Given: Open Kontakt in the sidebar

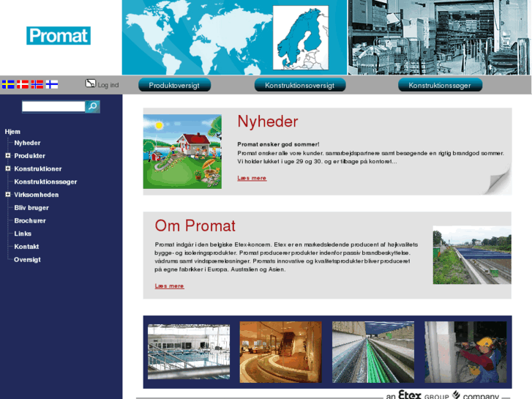Looking at the screenshot, I should point(26,247).
